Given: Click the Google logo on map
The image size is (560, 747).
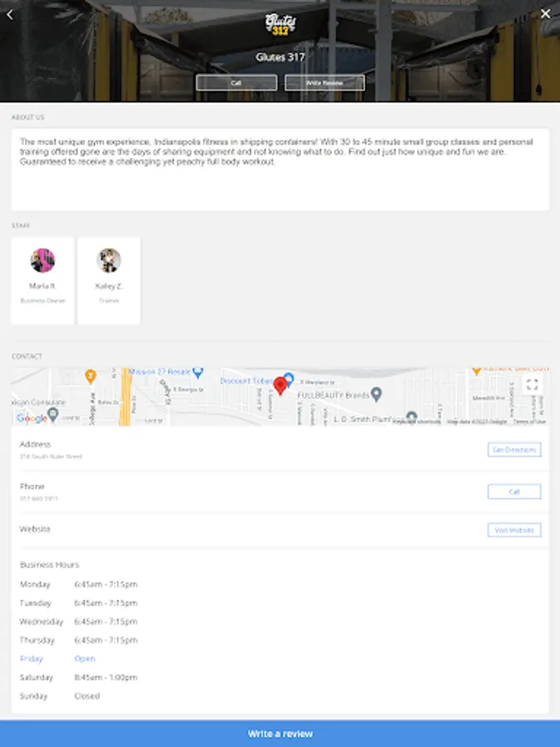Looking at the screenshot, I should pyautogui.click(x=32, y=418).
